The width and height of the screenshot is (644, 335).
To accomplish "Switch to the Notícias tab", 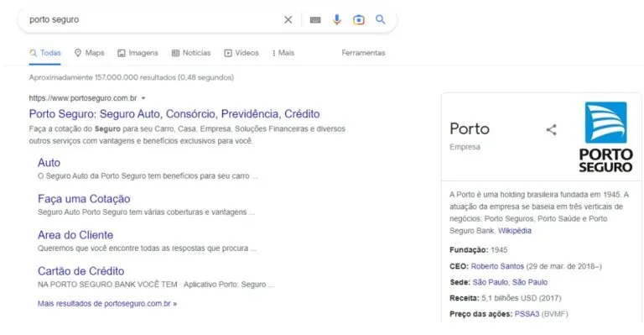I will point(191,53).
